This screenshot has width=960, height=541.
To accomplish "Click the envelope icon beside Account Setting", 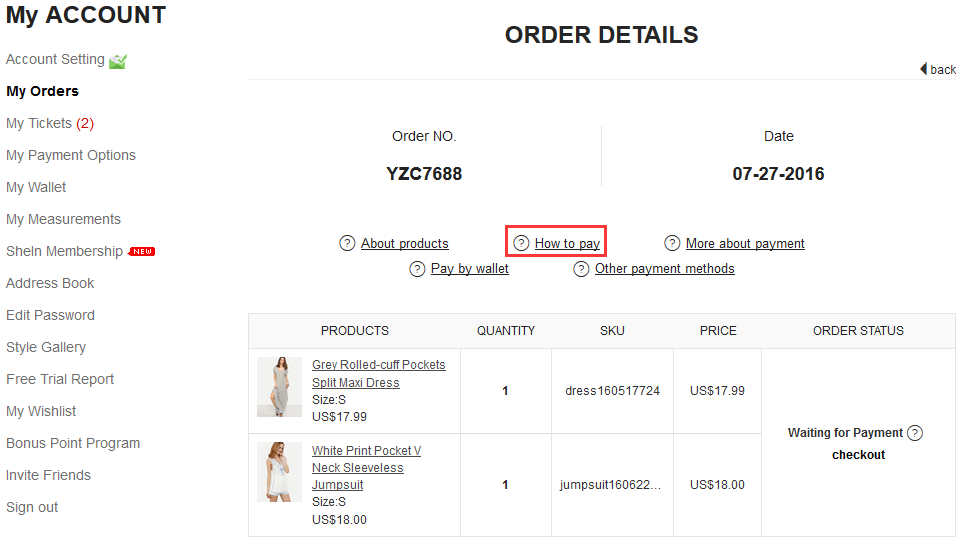I will point(118,61).
